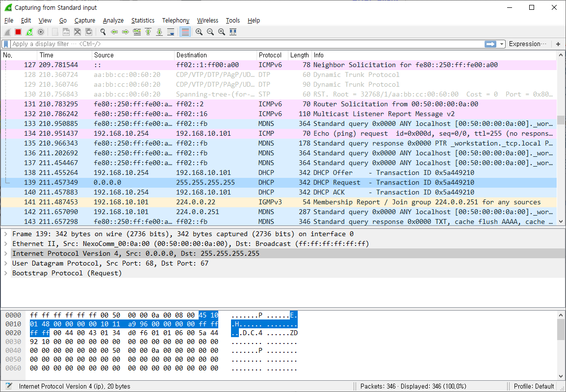Expand the Ethernet II tree node
Screen dimensions: 566x392
pyautogui.click(x=6, y=244)
